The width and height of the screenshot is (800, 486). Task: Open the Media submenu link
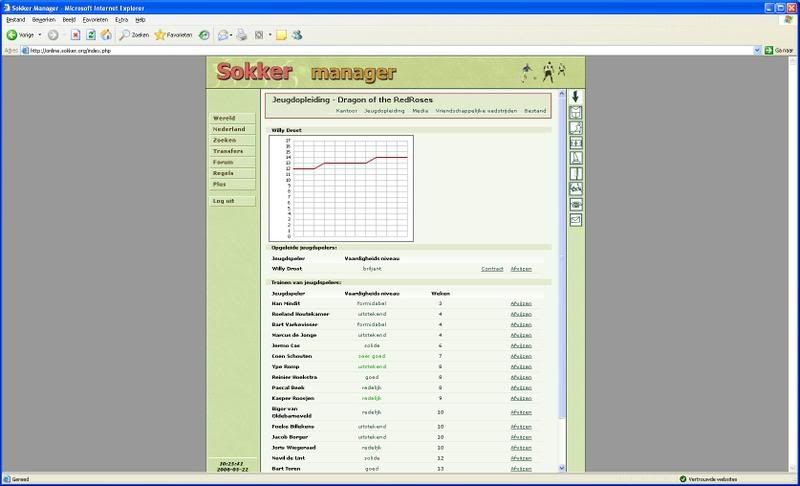pyautogui.click(x=420, y=111)
